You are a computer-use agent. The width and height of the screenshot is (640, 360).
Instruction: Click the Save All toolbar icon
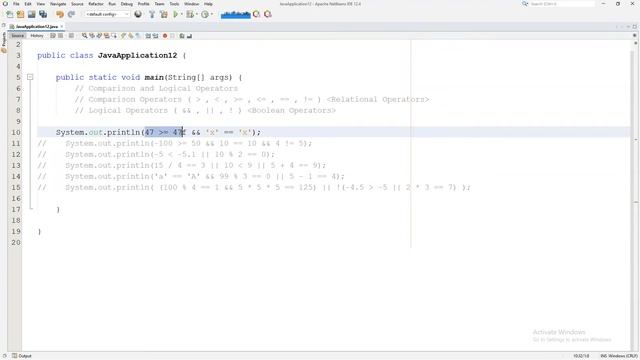coord(43,14)
